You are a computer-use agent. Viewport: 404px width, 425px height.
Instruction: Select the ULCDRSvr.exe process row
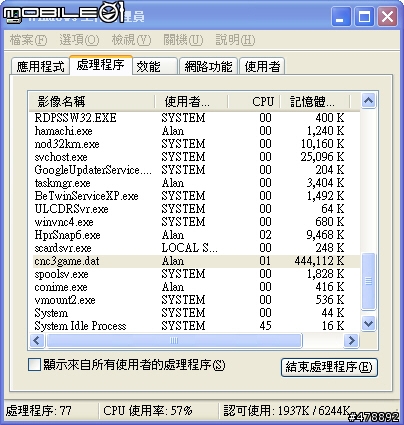click(194, 209)
